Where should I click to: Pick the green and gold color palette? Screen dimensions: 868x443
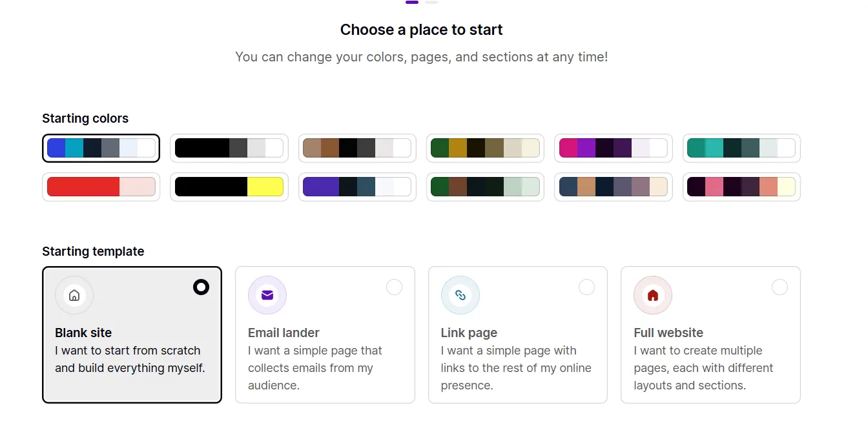[485, 149]
